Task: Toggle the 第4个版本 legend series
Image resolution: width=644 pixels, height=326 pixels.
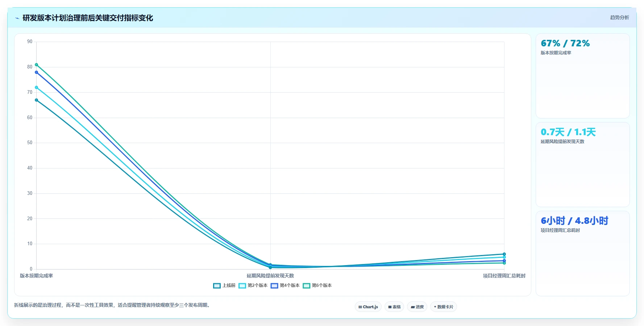Action: [285, 285]
